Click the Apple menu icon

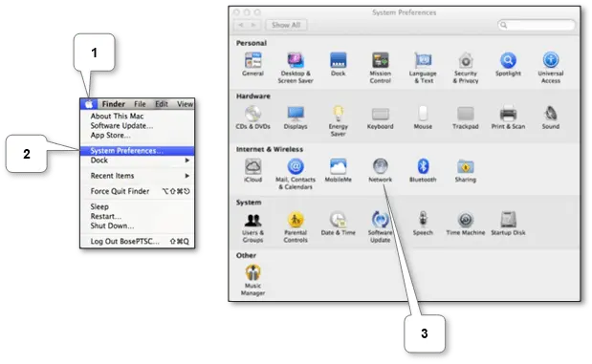click(x=89, y=104)
